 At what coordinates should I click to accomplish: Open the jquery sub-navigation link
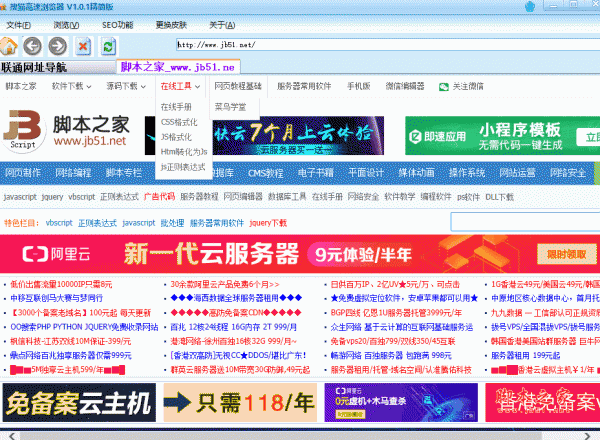52,197
